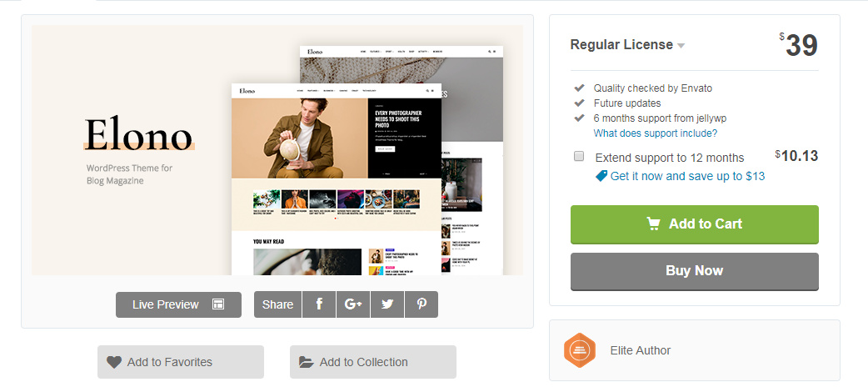
Task: Click the $39 price text
Action: [798, 45]
